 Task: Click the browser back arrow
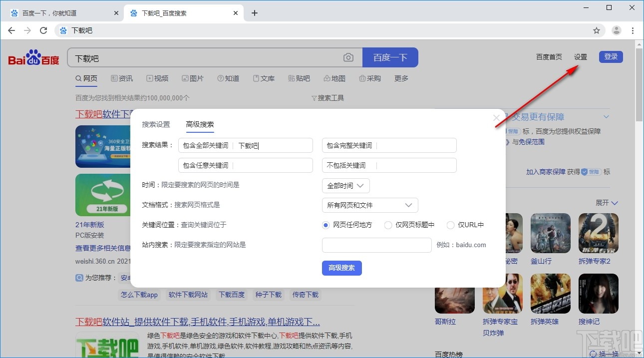11,30
